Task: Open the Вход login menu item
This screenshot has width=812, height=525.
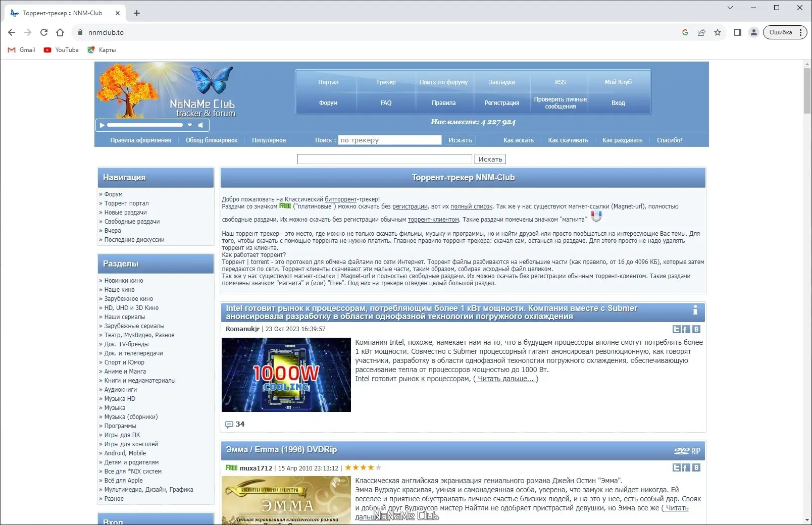Action: (618, 103)
